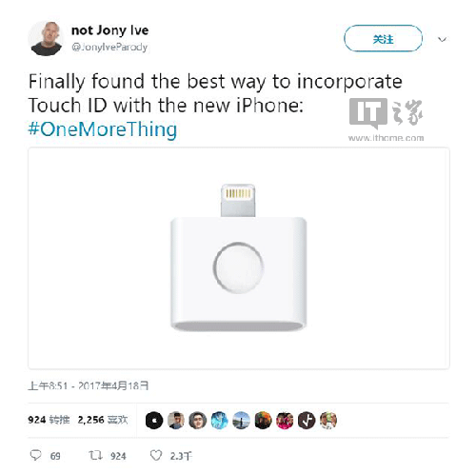Viewport: 476px width, 473px height.
Task: Like the tweet with heart icon
Action: 156,456
